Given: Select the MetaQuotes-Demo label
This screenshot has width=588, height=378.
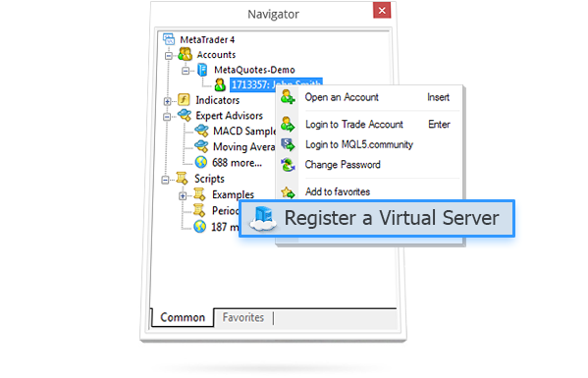Looking at the screenshot, I should pyautogui.click(x=254, y=70).
